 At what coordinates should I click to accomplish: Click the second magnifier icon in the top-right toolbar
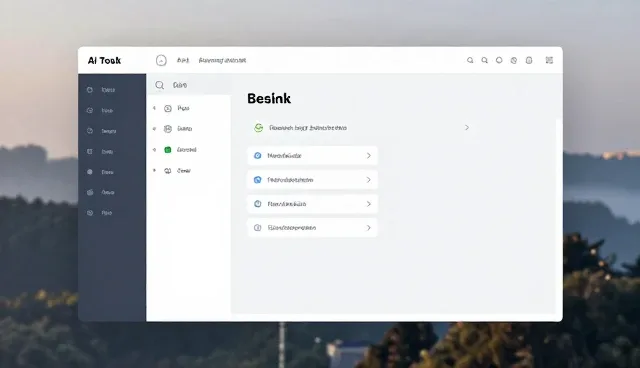[484, 60]
